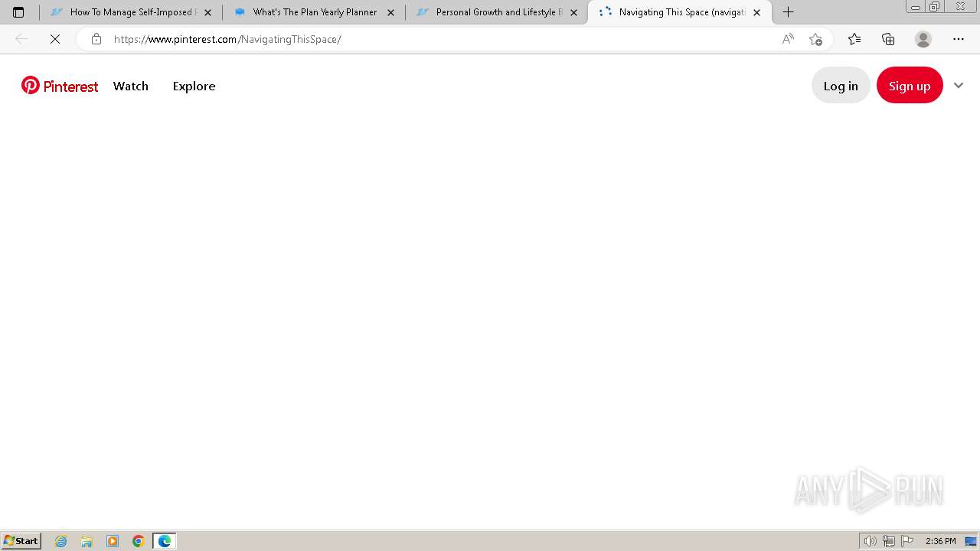The height and width of the screenshot is (551, 980).
Task: Launch Google Chrome from taskbar
Action: 139,541
